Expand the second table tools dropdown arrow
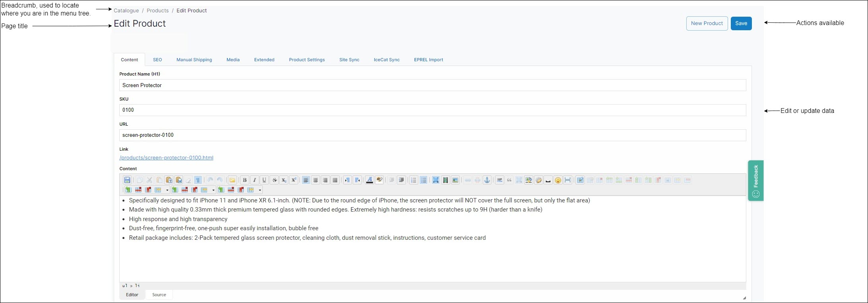The height and width of the screenshot is (303, 868). tap(214, 190)
